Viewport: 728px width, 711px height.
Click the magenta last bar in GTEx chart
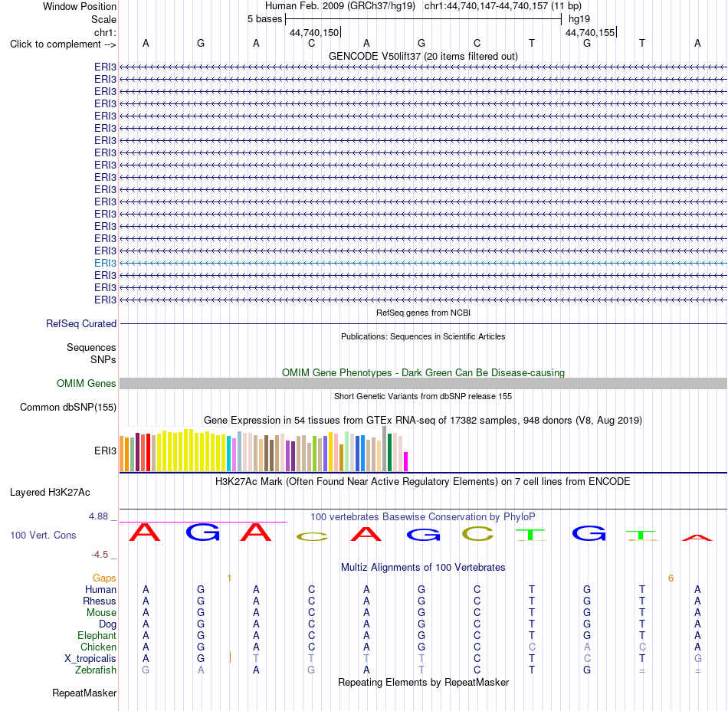(405, 461)
